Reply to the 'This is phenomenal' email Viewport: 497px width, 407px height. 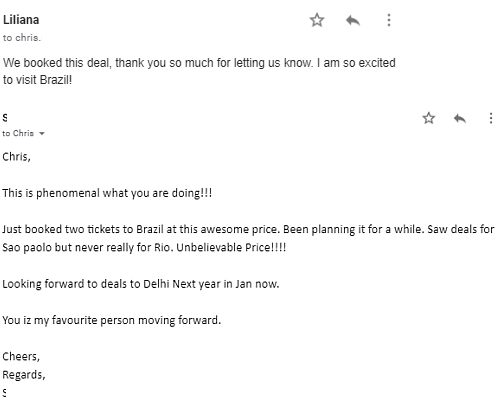coord(460,118)
